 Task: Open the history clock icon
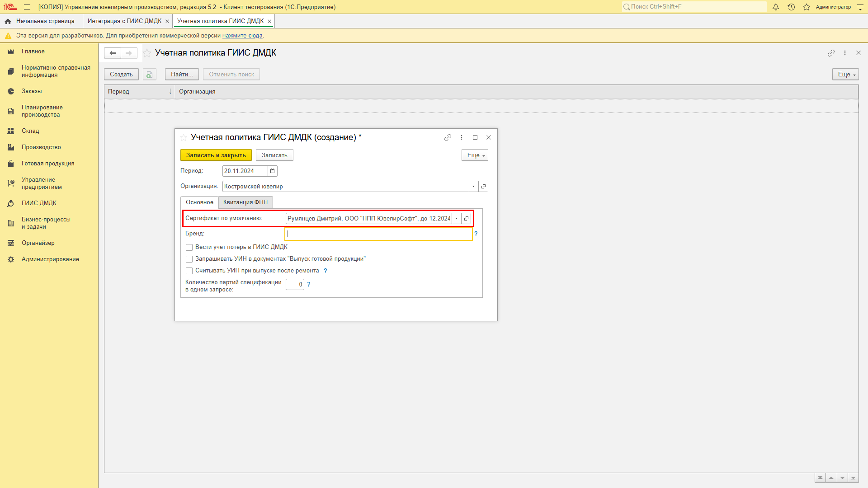point(791,7)
